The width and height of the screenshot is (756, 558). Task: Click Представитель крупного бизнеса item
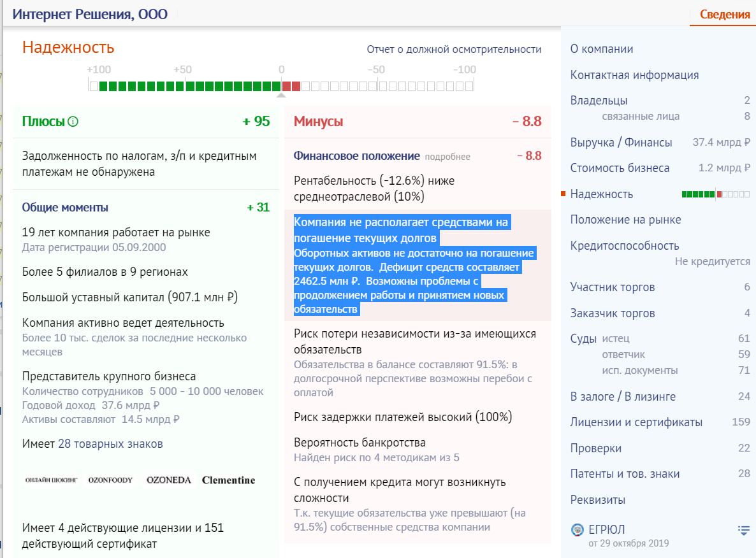(109, 376)
